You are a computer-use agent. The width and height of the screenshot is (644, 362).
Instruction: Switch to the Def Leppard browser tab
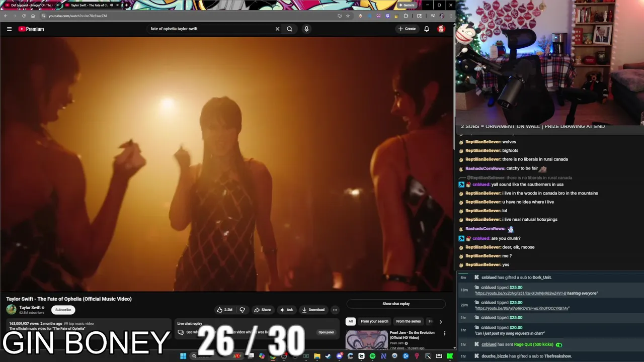(31, 5)
